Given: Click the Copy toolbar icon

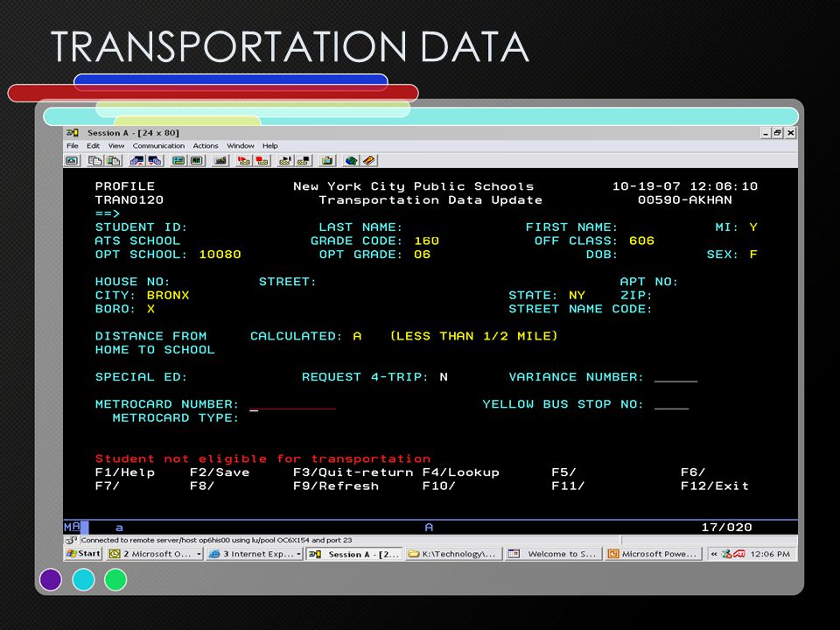Looking at the screenshot, I should [94, 160].
